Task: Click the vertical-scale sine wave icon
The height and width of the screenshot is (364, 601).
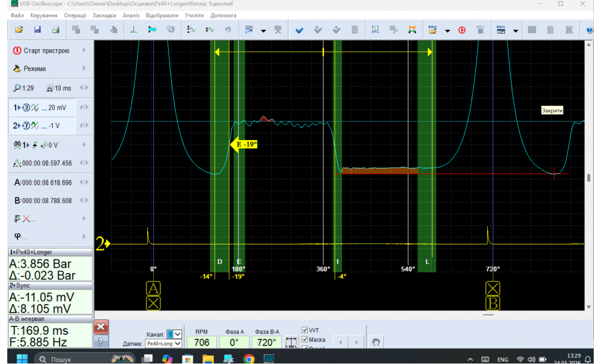Action: click(190, 30)
